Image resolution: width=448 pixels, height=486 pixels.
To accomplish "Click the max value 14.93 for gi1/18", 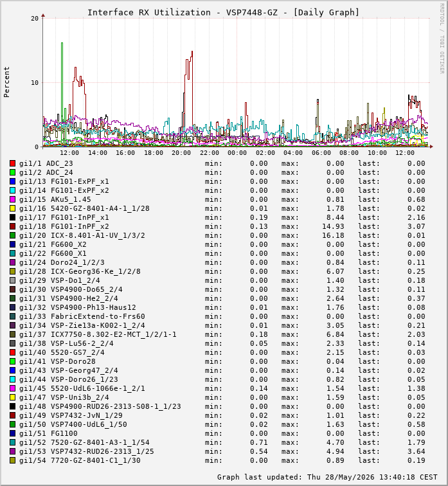I will (333, 226).
